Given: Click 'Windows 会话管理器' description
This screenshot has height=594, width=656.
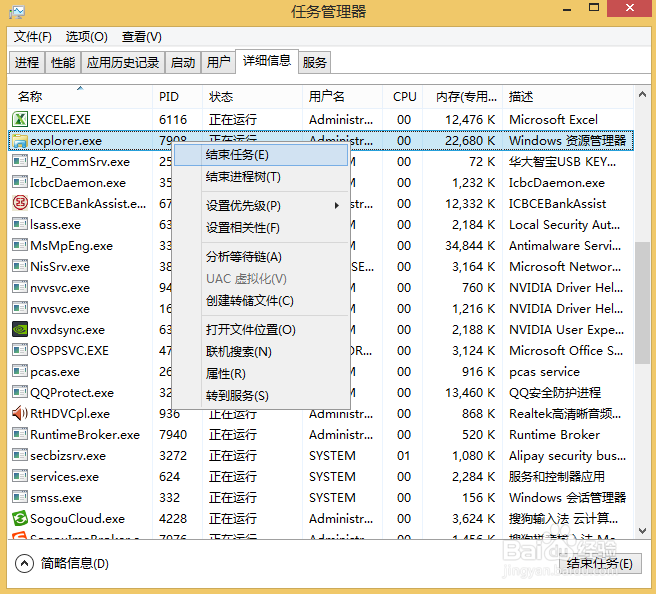Looking at the screenshot, I should [x=567, y=497].
